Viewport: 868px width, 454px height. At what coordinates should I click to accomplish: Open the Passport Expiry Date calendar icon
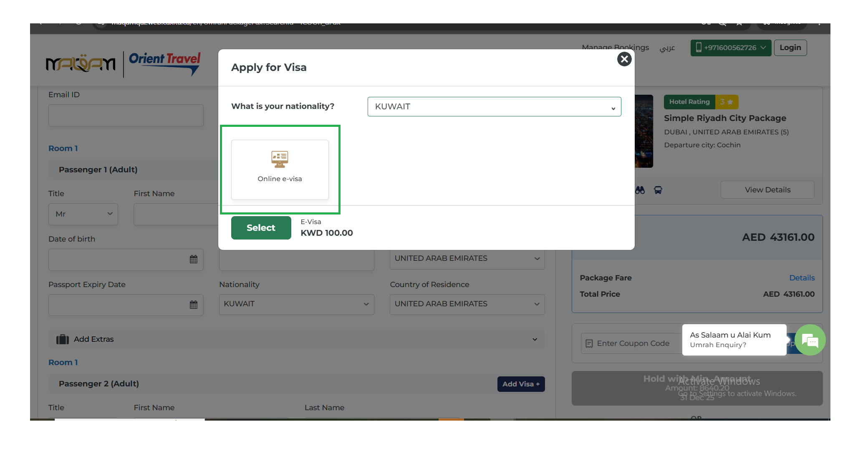(194, 305)
